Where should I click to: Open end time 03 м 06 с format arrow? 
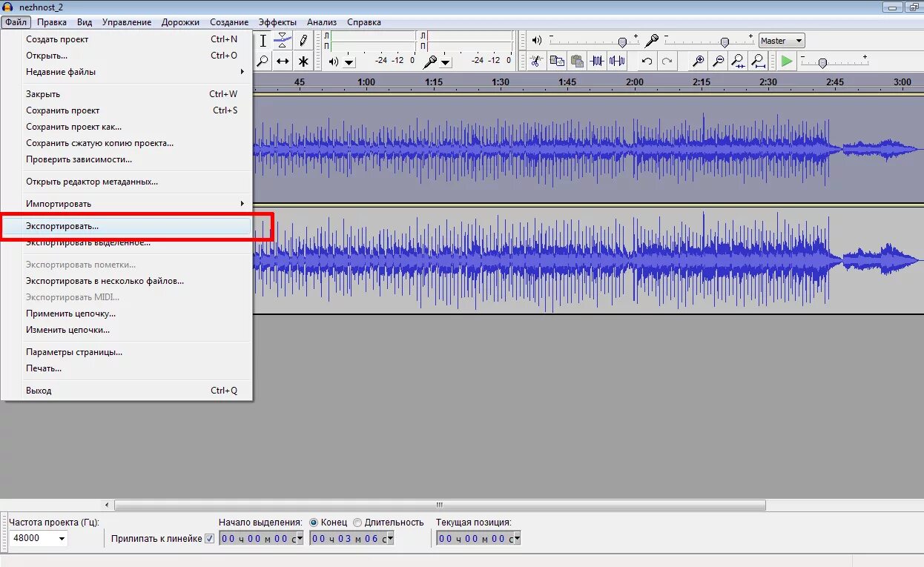pos(390,539)
